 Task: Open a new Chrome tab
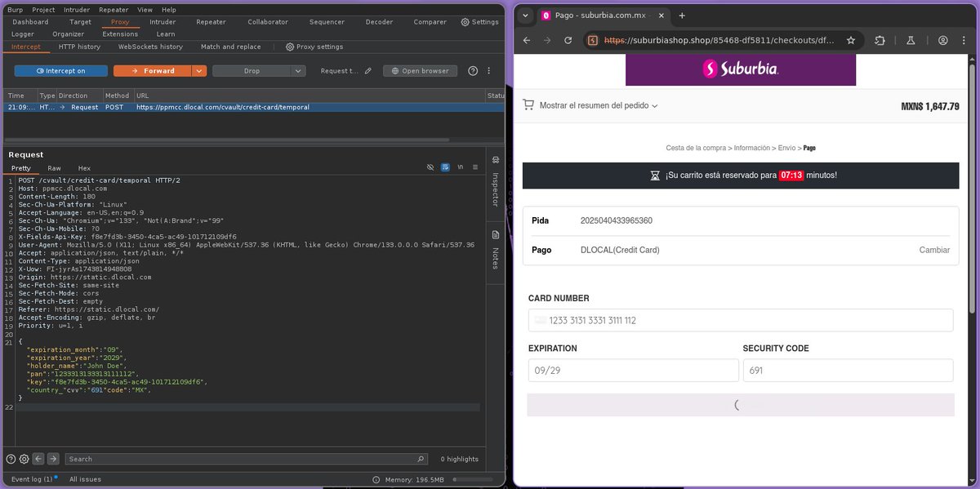682,16
